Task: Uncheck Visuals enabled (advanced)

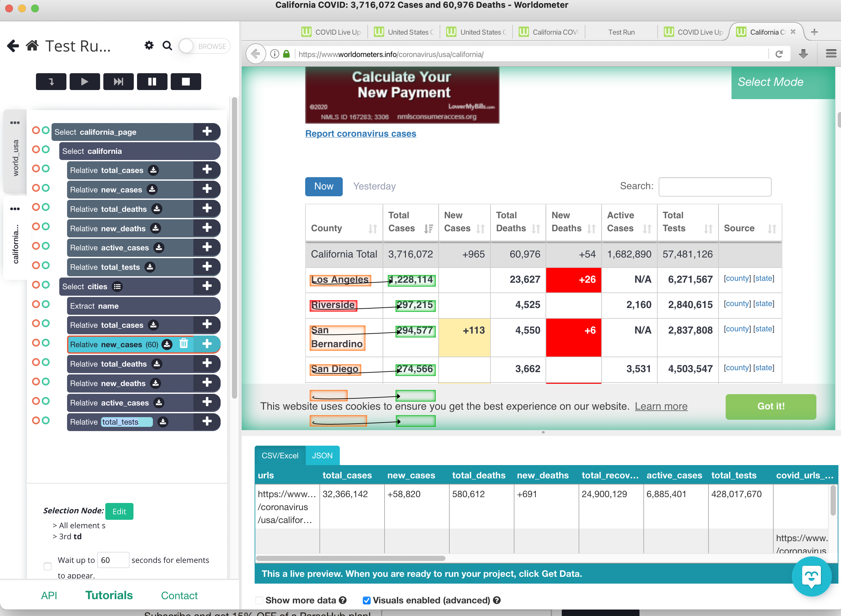Action: pyautogui.click(x=366, y=600)
